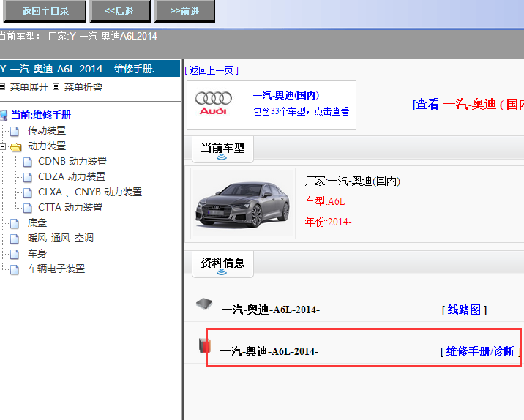Open the 线路图 link
The width and height of the screenshot is (524, 420).
pyautogui.click(x=464, y=310)
